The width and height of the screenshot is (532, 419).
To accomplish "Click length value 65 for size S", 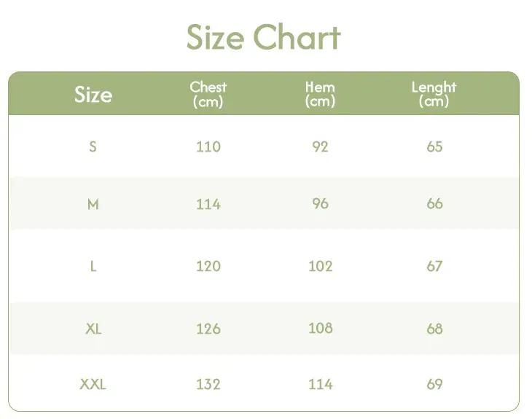I will click(x=434, y=146).
